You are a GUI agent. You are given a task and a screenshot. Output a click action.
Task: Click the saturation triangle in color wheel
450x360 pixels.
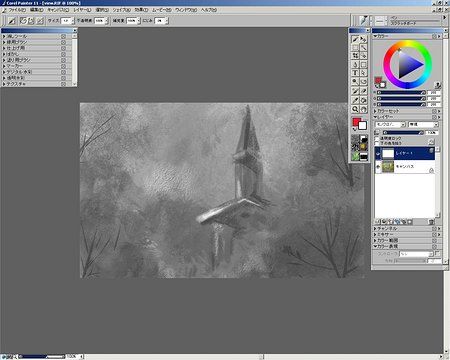click(x=409, y=65)
